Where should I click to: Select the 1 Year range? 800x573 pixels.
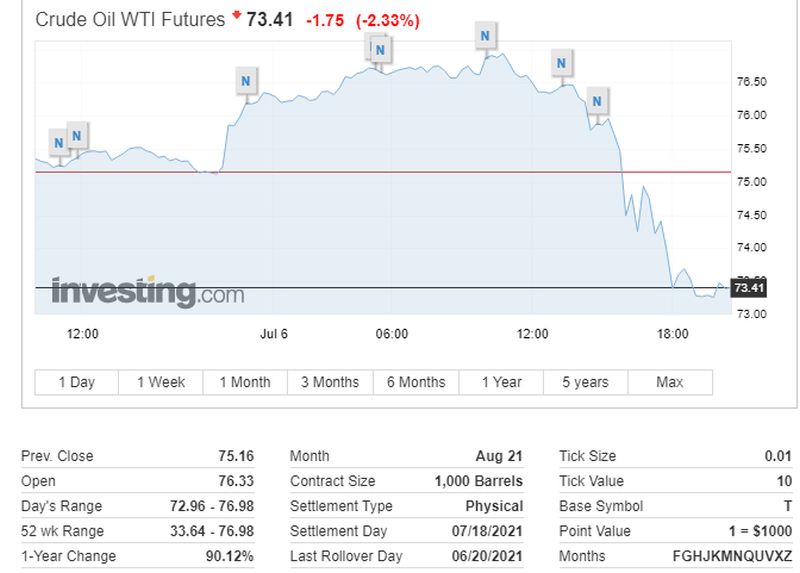click(x=502, y=382)
